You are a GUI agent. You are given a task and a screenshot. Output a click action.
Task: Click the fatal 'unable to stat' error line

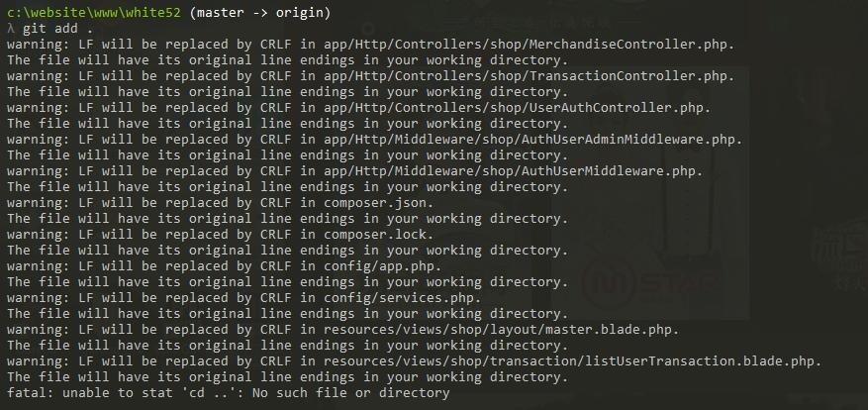pyautogui.click(x=228, y=393)
